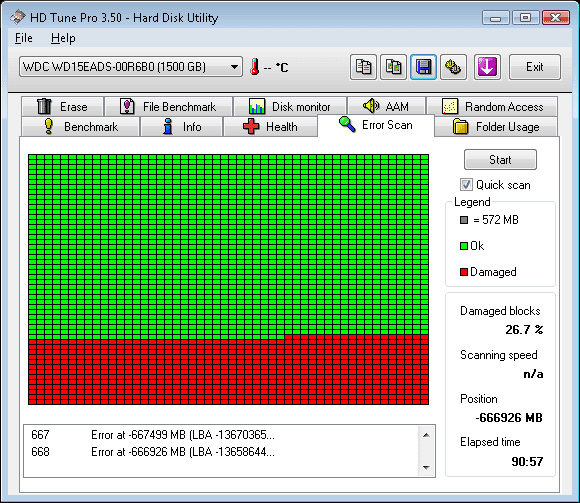
Task: Click the save screenshot floppy disk icon
Action: coord(423,67)
